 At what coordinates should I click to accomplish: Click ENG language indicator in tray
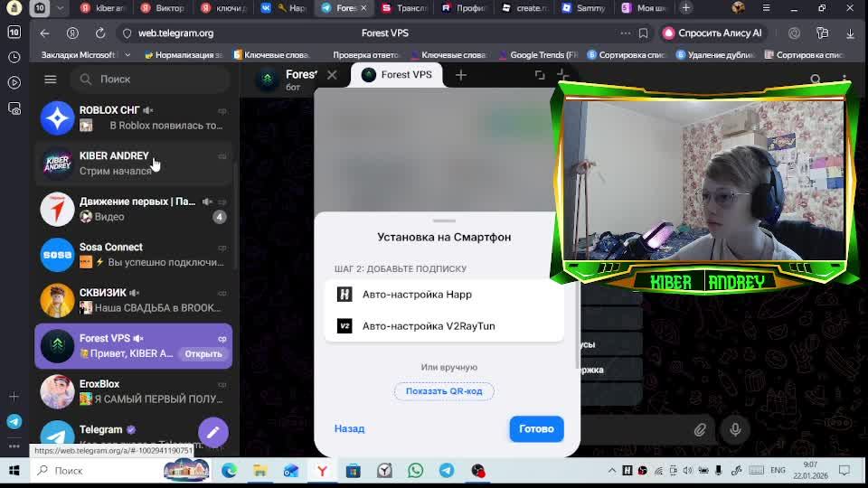778,470
